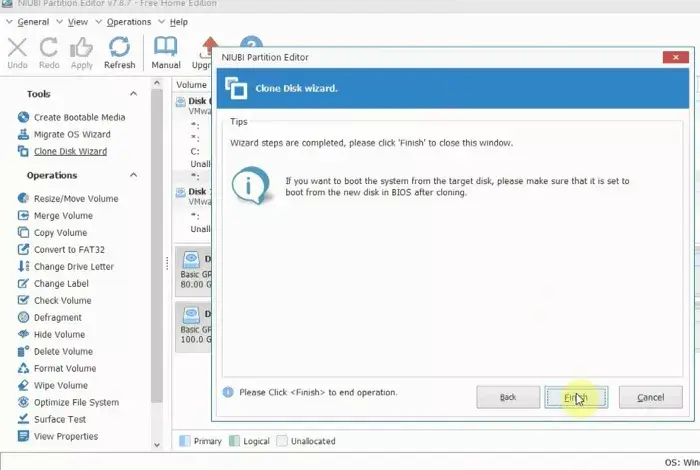Image resolution: width=700 pixels, height=470 pixels.
Task: Open the Manual book icon
Action: click(x=165, y=47)
